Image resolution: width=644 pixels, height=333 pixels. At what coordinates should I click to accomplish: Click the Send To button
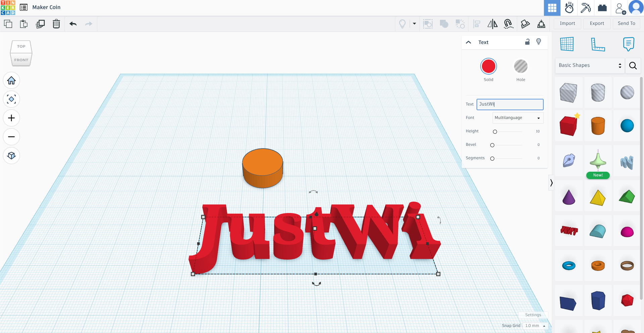627,24
